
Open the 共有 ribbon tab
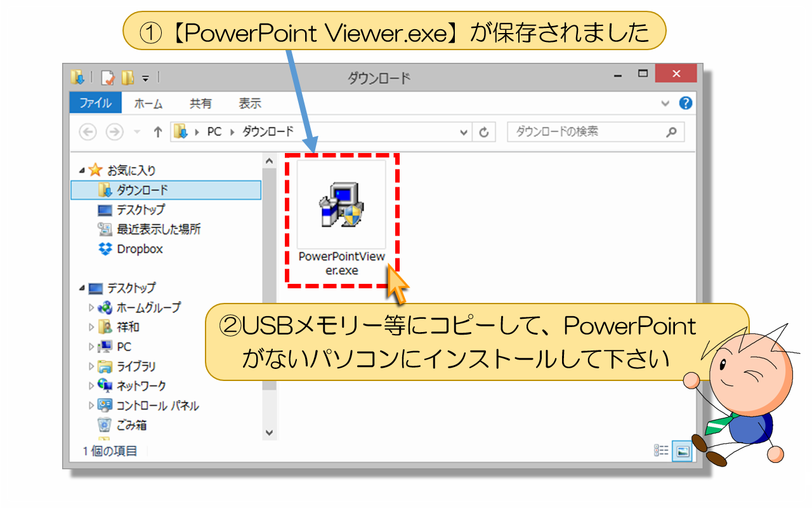coord(200,104)
